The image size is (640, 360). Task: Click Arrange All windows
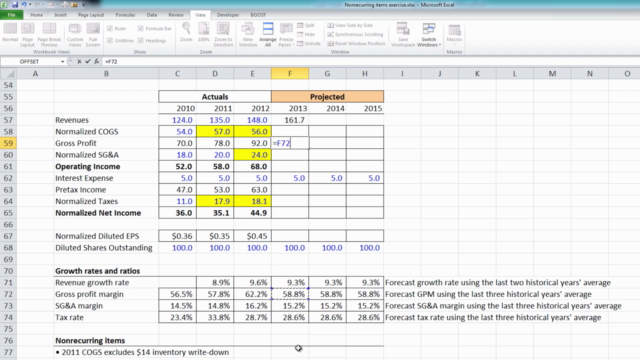268,34
